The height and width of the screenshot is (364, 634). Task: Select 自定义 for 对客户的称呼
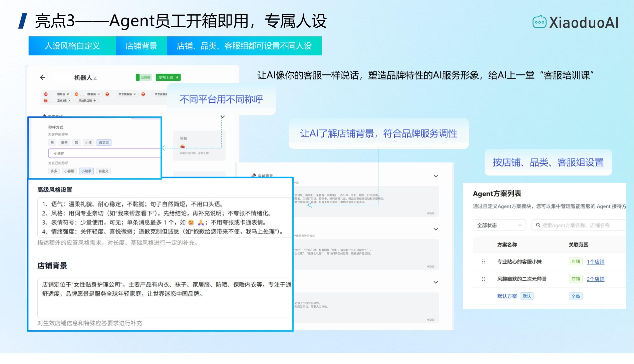pos(104,142)
